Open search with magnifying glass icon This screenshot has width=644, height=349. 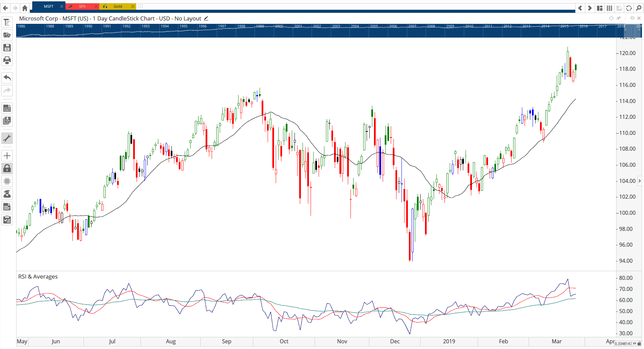click(639, 8)
